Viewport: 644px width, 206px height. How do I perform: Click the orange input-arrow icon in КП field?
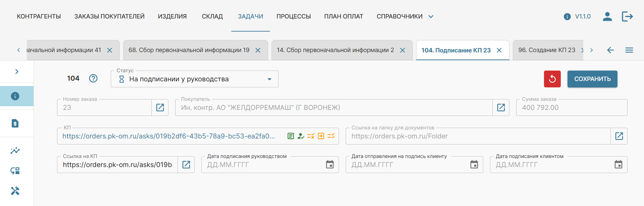(x=321, y=136)
